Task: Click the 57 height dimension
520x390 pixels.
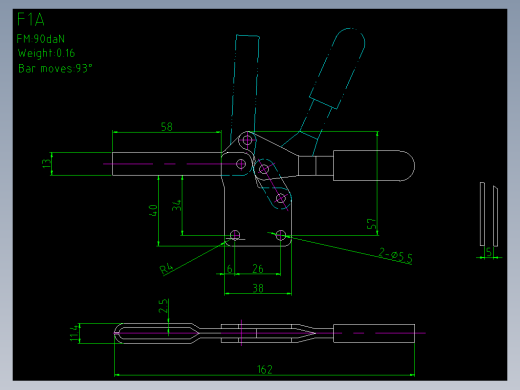Action: point(371,224)
